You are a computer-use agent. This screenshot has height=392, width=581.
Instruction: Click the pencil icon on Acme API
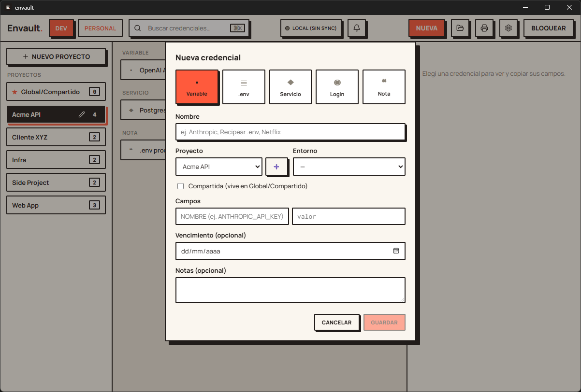82,114
